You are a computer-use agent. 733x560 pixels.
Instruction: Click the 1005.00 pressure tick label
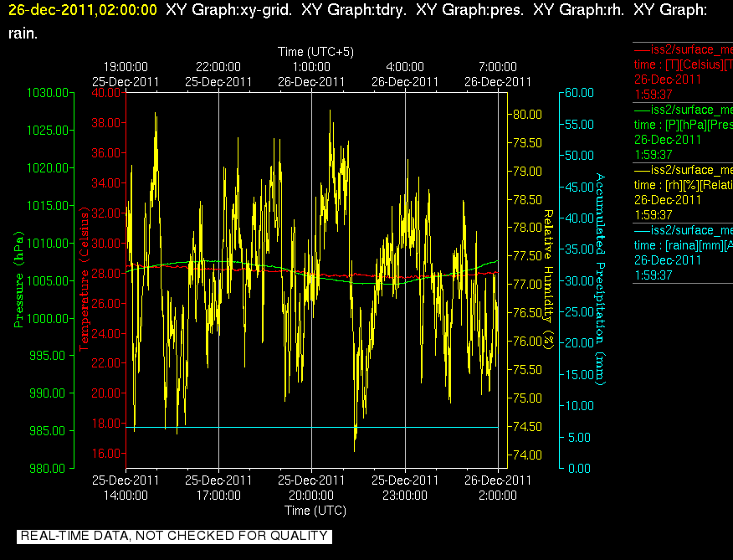pyautogui.click(x=48, y=280)
